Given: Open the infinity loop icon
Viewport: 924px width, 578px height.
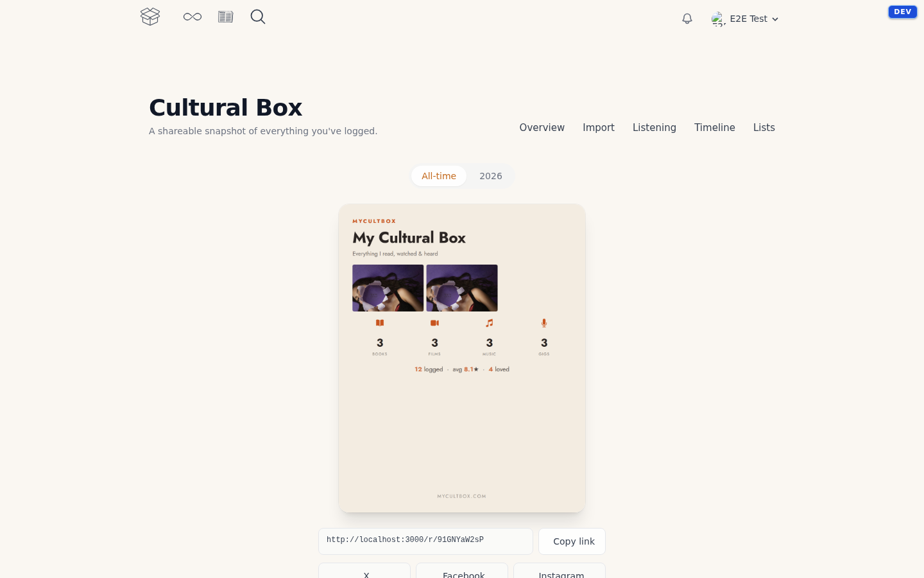Looking at the screenshot, I should (x=193, y=17).
